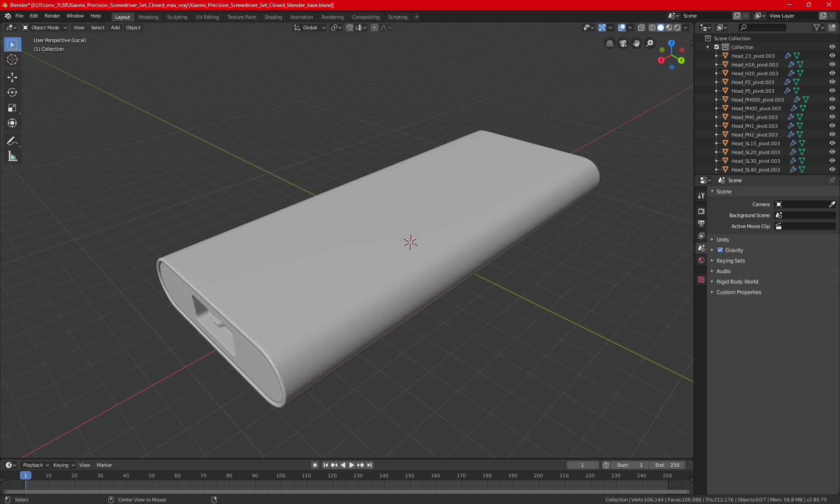The width and height of the screenshot is (840, 504).
Task: Click the End frame 250 field
Action: (667, 465)
